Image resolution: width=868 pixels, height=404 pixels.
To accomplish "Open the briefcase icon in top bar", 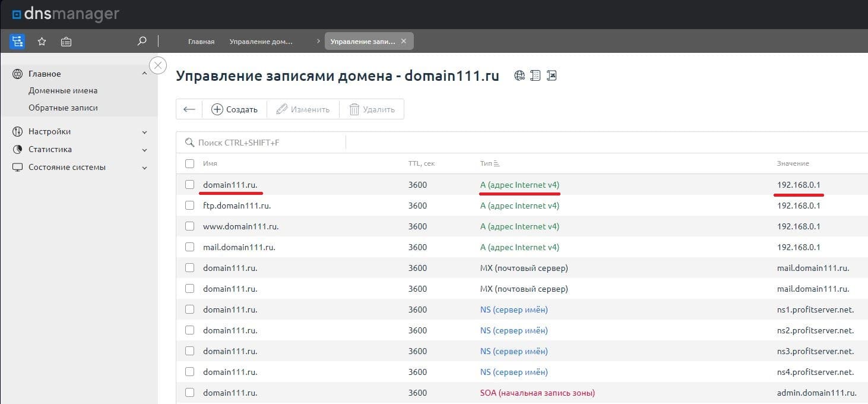I will [x=66, y=42].
